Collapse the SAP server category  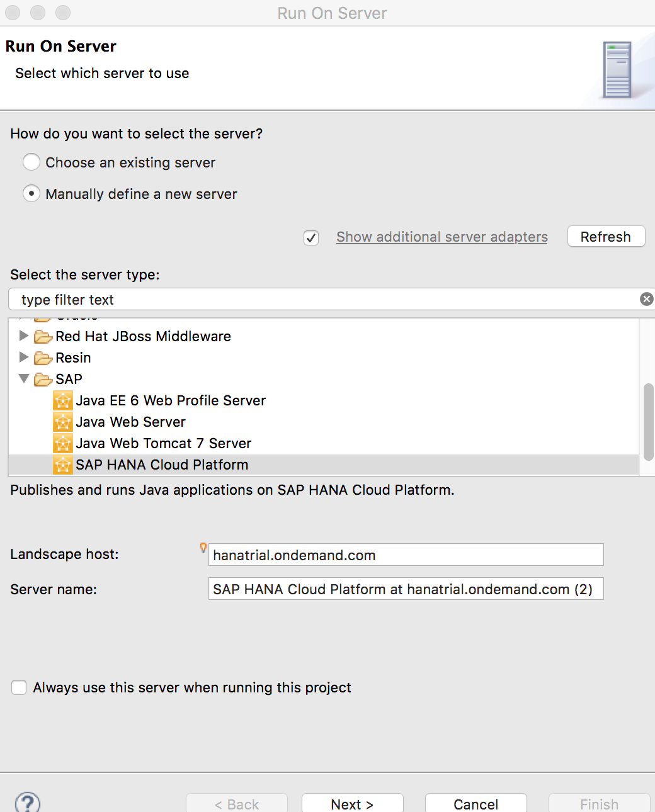[24, 379]
